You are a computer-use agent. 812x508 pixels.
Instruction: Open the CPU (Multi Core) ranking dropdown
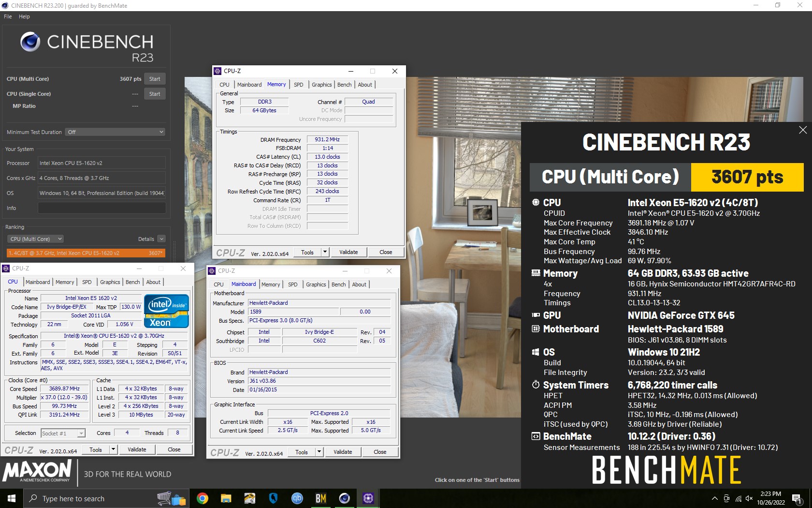pyautogui.click(x=36, y=239)
